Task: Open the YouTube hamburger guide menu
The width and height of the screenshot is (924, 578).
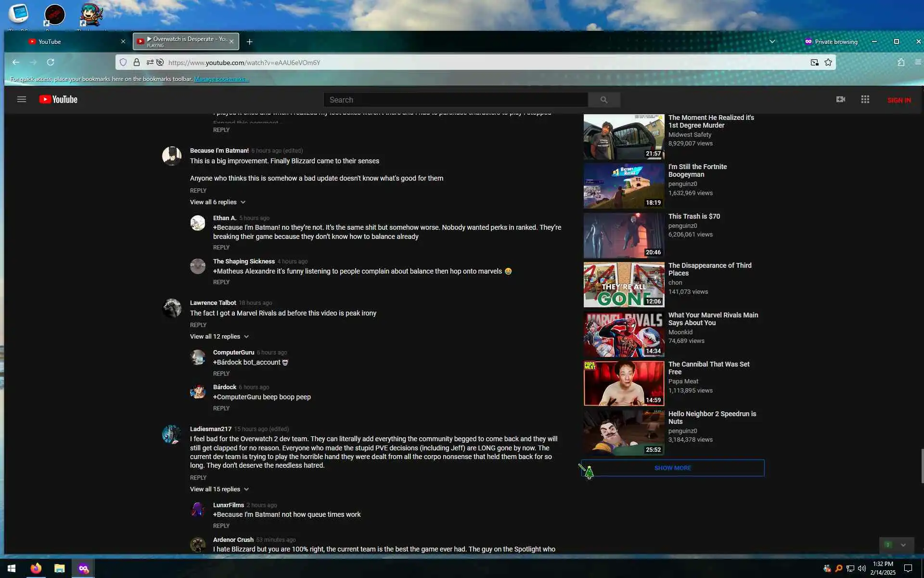Action: (x=21, y=100)
